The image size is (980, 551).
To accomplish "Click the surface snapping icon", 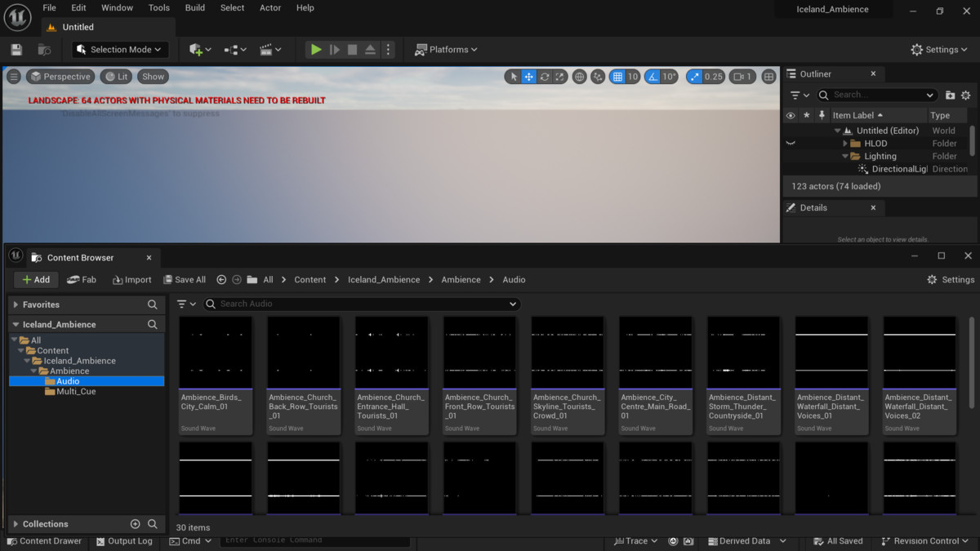I will 599,77.
